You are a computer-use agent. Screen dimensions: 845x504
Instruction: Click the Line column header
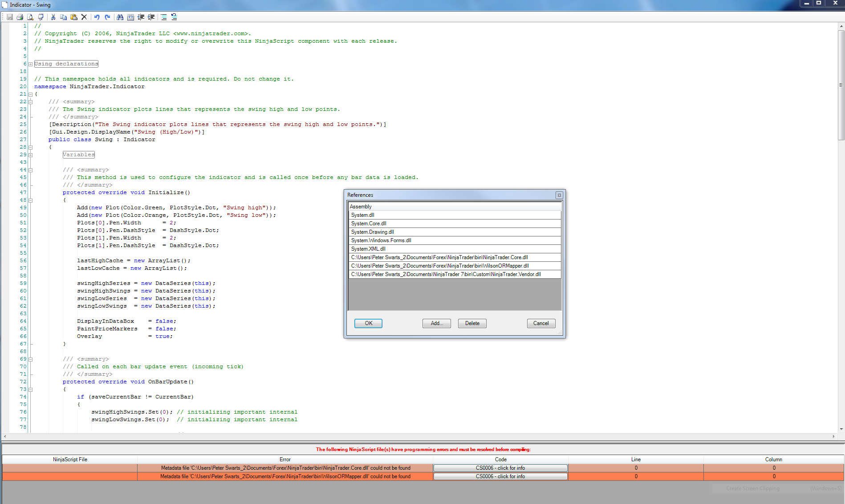(636, 459)
